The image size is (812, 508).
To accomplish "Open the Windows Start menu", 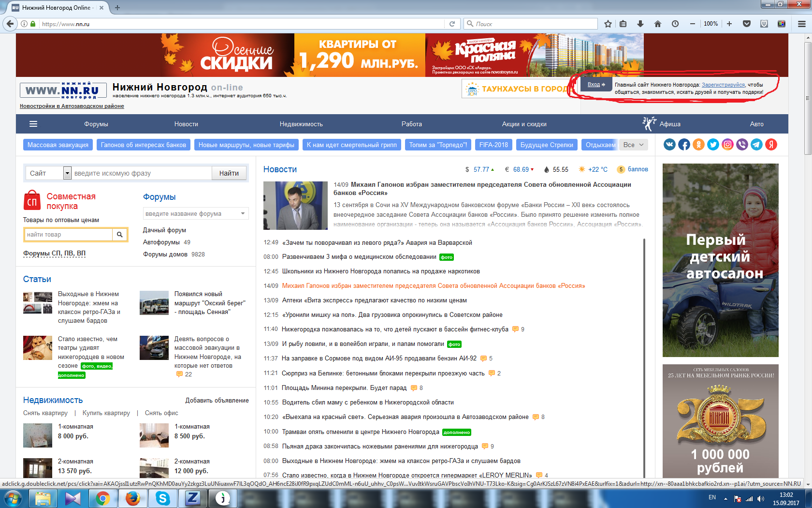I will pos(13,498).
